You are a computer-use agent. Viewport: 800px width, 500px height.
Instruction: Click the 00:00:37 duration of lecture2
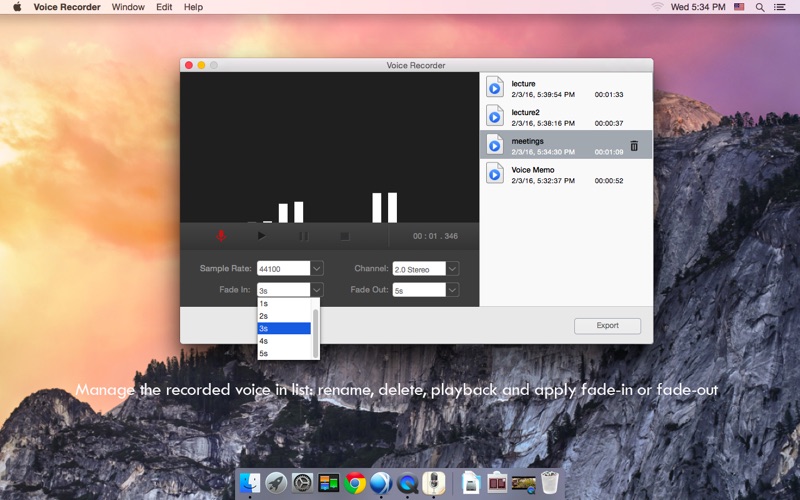pos(609,123)
